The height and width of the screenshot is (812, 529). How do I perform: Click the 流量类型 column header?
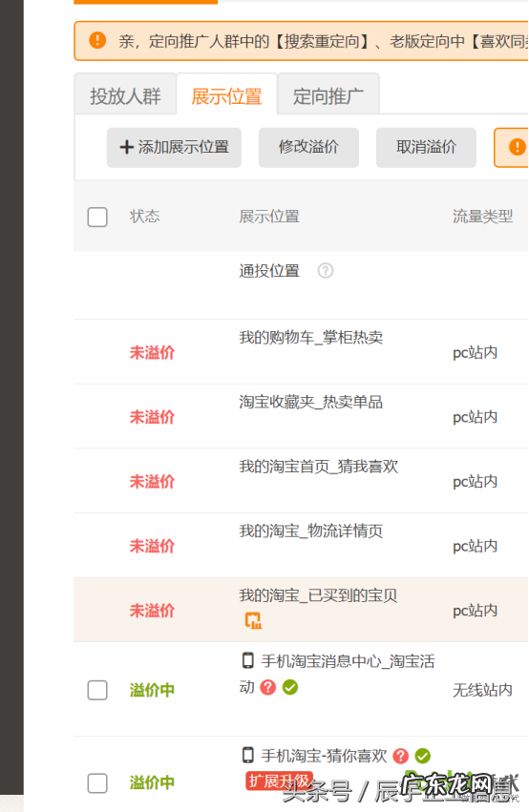pyautogui.click(x=483, y=217)
